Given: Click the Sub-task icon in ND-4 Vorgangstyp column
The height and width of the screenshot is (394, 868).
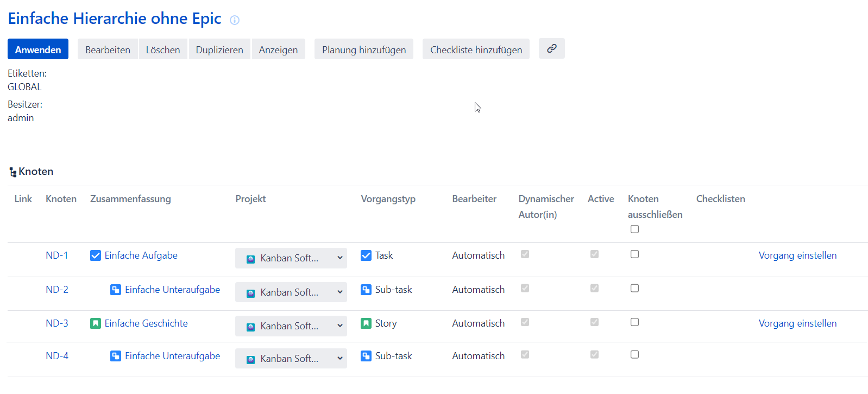Looking at the screenshot, I should tap(366, 356).
